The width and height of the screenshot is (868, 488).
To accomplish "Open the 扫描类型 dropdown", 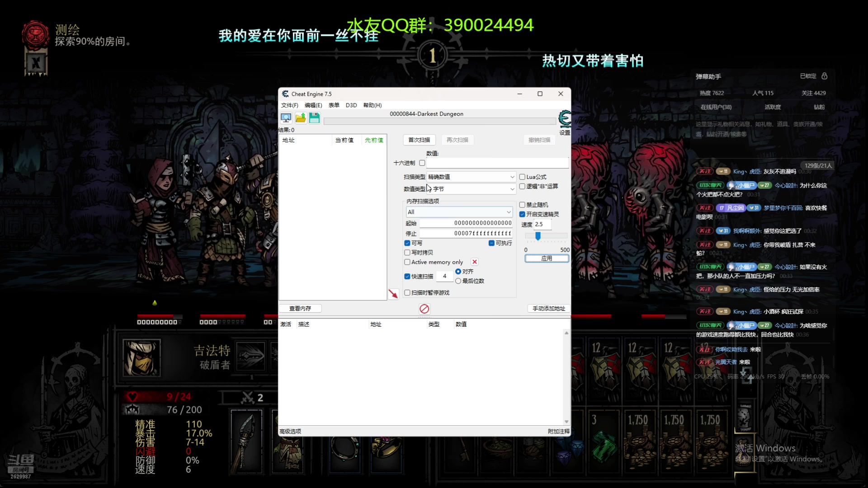I will 471,177.
